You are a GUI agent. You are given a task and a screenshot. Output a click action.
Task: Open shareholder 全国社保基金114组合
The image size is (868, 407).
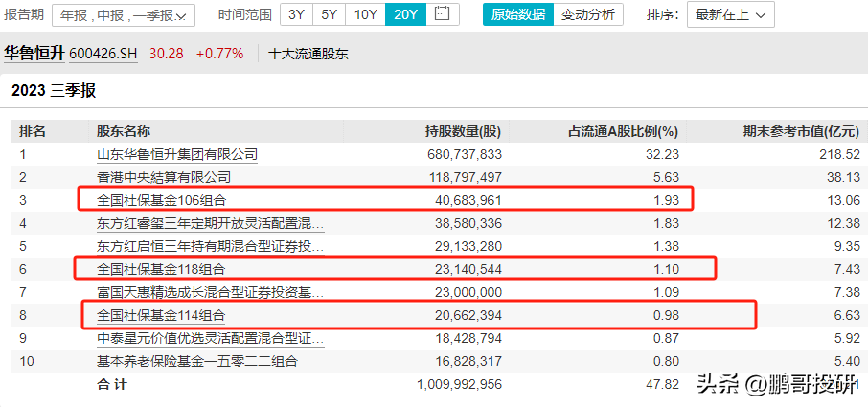point(160,315)
